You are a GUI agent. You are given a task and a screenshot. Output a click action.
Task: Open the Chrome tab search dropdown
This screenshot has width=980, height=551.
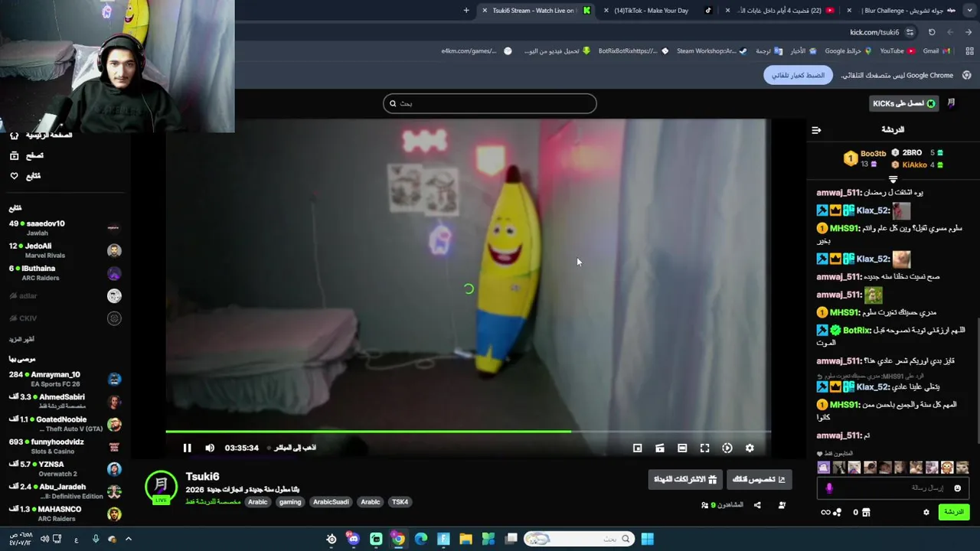click(969, 11)
